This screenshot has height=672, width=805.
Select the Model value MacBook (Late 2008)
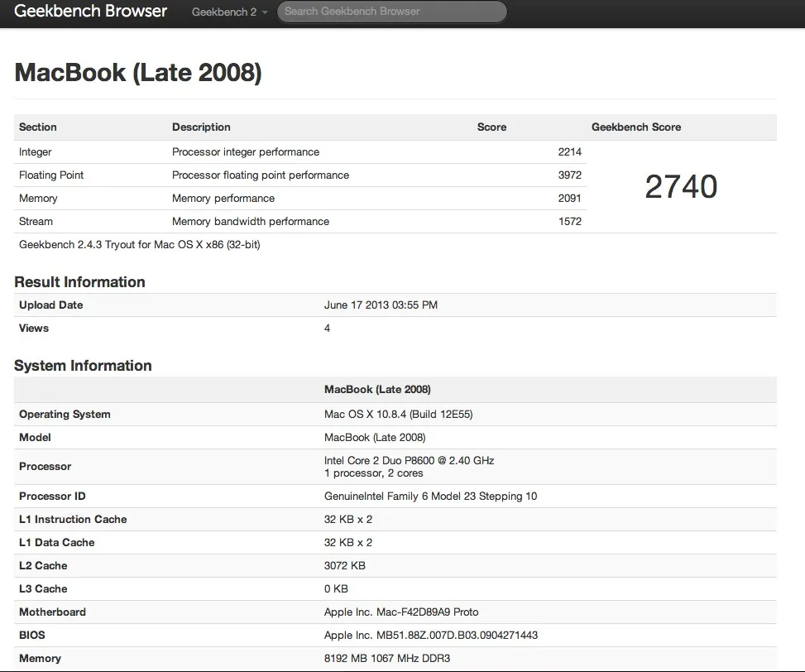click(375, 438)
